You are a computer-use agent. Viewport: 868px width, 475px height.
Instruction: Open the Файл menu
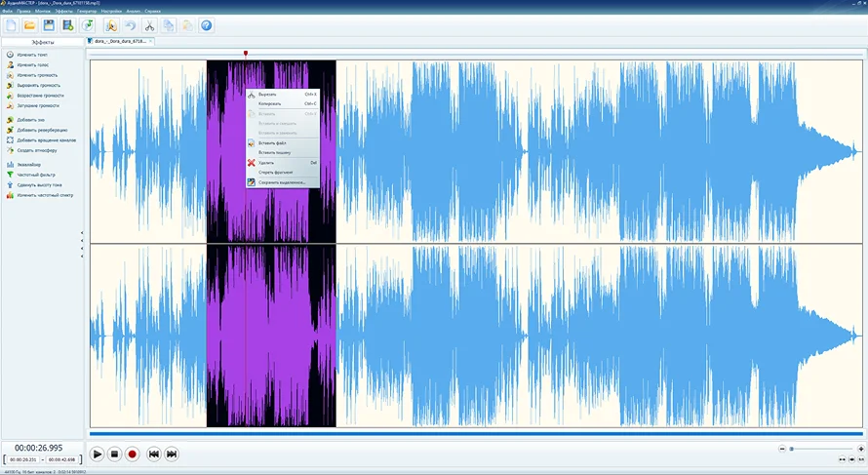pos(7,11)
